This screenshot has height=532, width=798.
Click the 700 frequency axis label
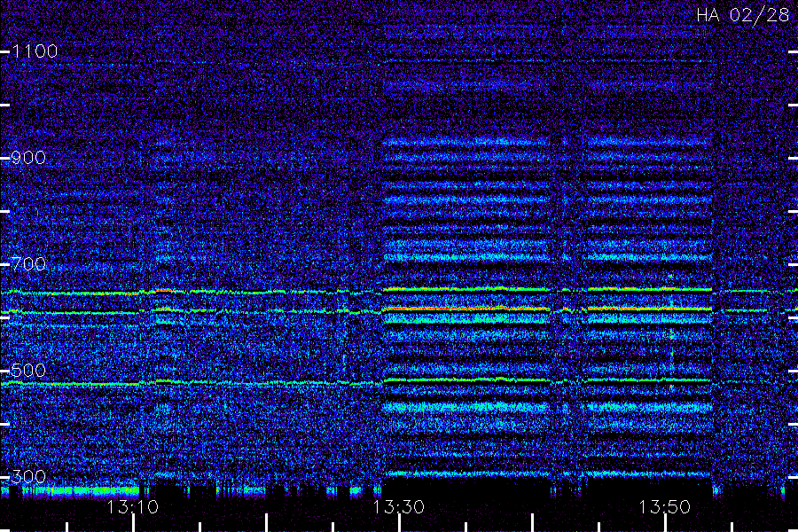[x=28, y=263]
